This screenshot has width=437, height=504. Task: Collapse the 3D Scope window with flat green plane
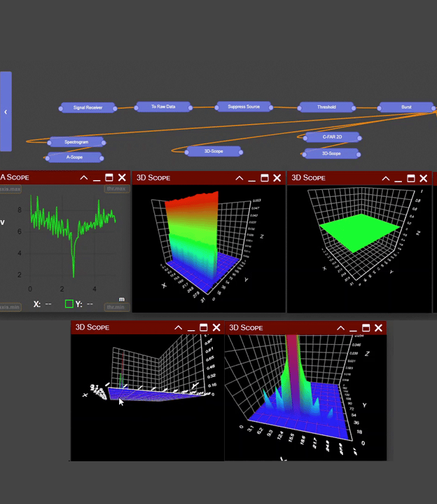[386, 178]
